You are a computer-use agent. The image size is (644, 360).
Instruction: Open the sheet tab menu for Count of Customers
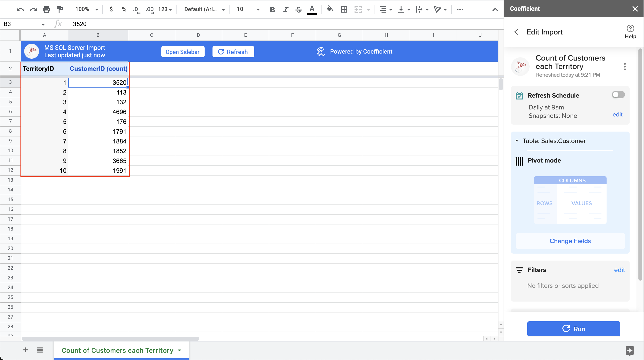tap(179, 350)
